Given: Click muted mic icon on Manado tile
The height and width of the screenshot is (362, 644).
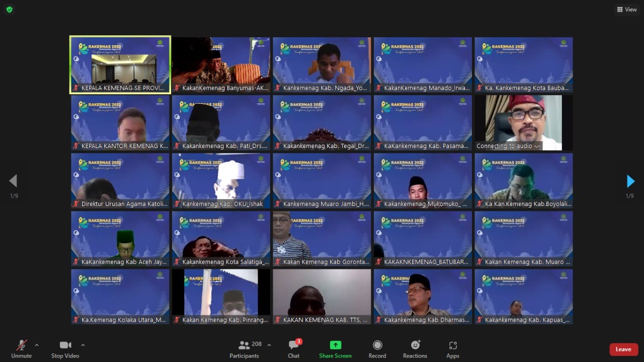Looking at the screenshot, I should coord(379,88).
